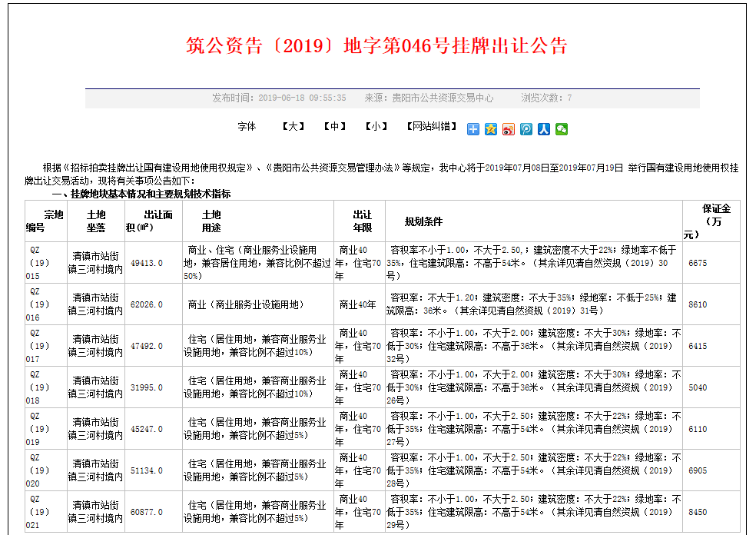Share to Qzone with yellow star icon

[x=491, y=129]
